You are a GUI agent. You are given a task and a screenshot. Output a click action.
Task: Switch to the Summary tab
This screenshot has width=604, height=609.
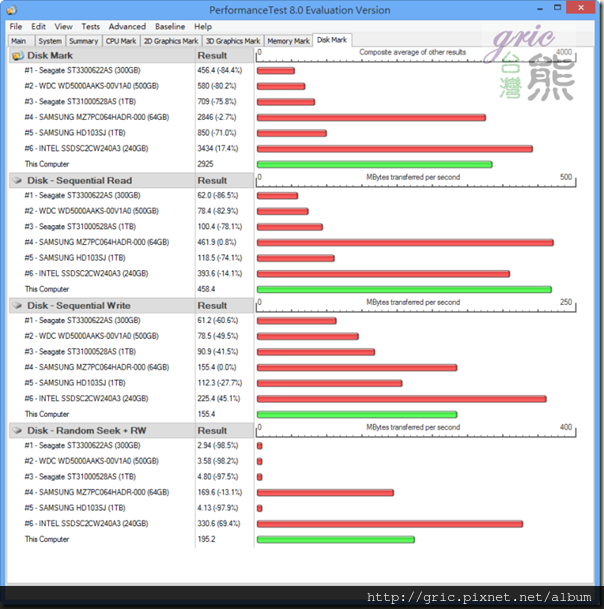tap(84, 41)
